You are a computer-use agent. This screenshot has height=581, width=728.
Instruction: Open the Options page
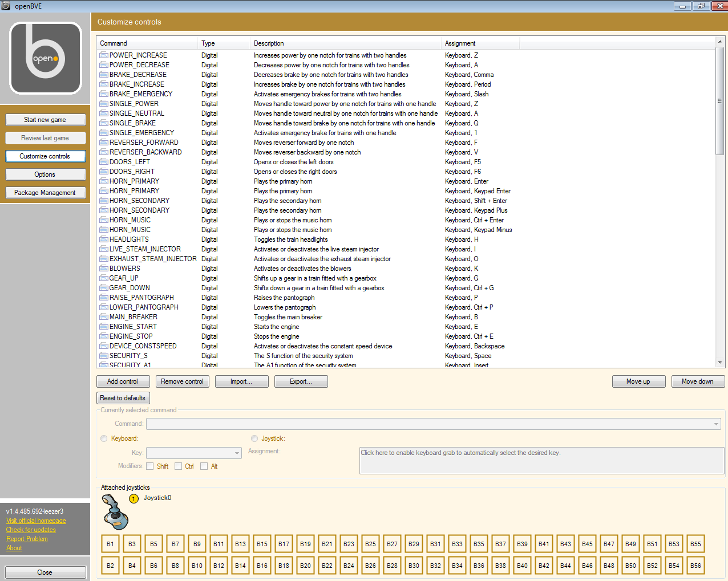pyautogui.click(x=45, y=174)
